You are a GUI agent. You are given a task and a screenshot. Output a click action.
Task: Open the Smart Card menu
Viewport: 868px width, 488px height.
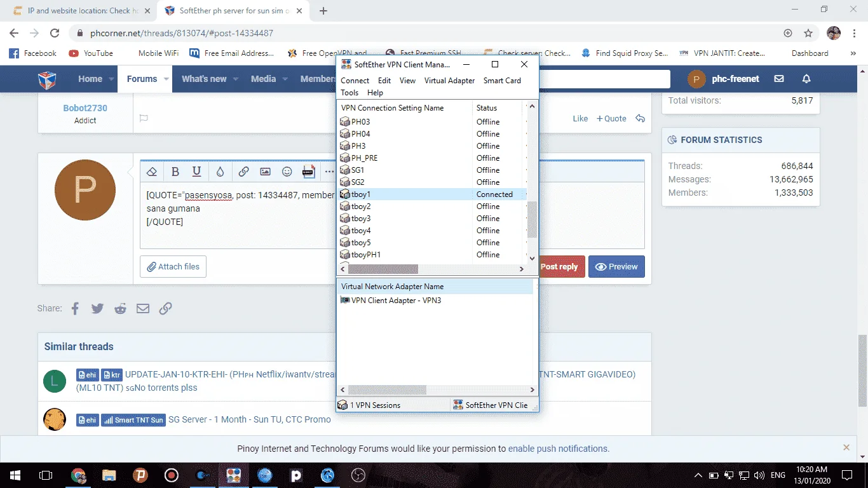pyautogui.click(x=502, y=81)
